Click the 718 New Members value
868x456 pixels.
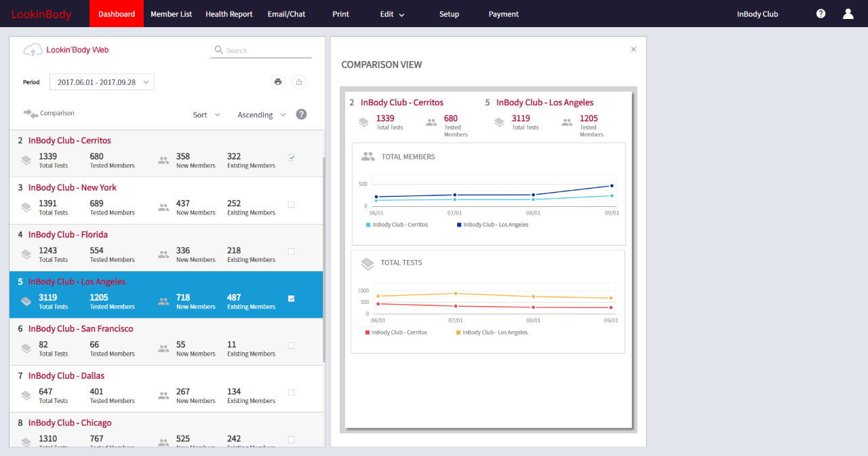pyautogui.click(x=183, y=297)
